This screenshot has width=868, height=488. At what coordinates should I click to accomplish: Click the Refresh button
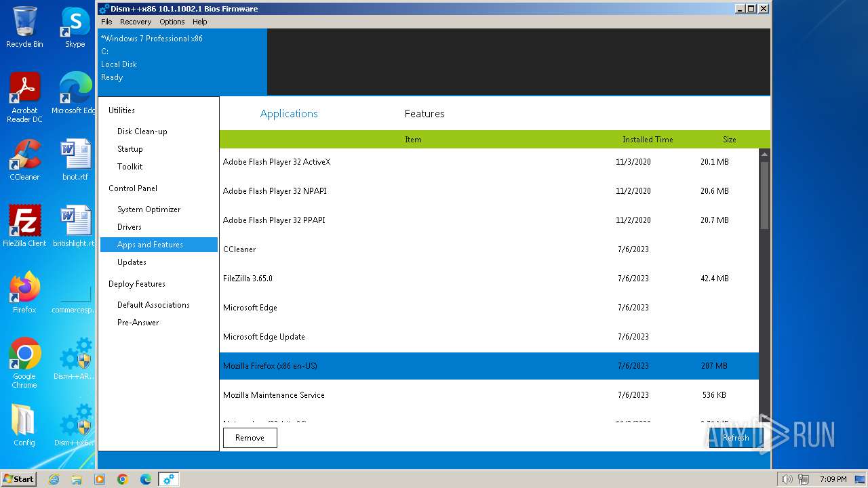point(736,438)
